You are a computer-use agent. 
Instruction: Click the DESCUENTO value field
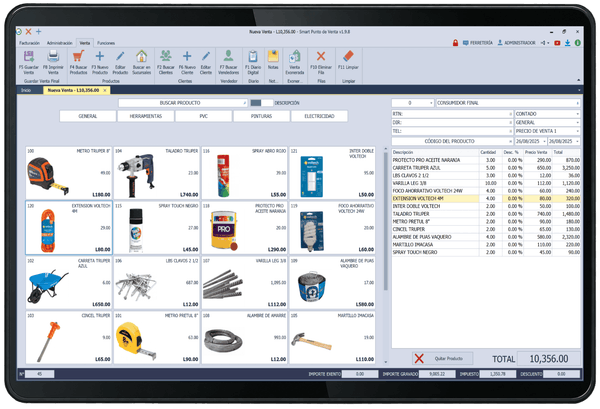pos(561,374)
